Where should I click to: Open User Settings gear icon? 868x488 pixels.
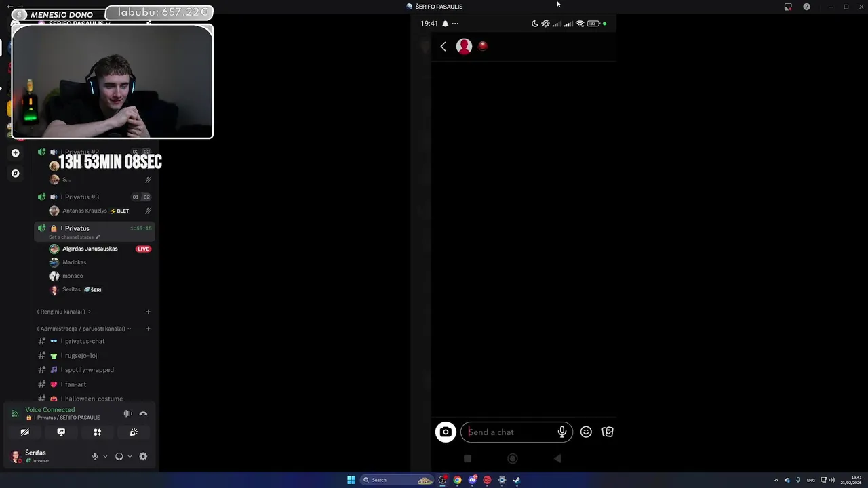(x=143, y=456)
